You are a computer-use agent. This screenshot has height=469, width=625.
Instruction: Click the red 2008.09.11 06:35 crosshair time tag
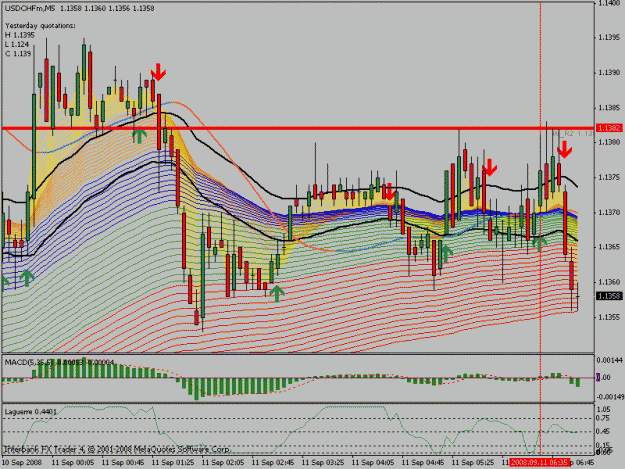pyautogui.click(x=539, y=462)
